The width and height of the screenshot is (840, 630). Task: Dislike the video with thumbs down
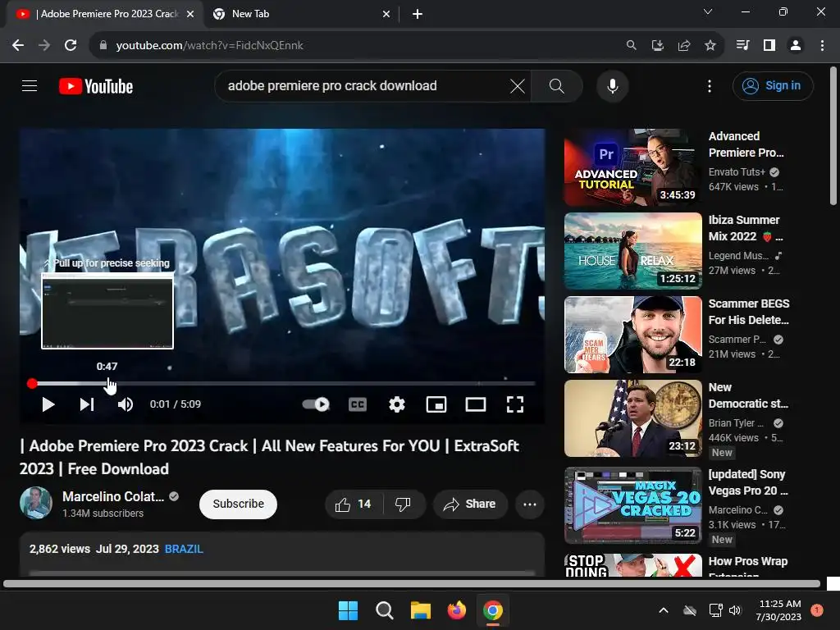click(x=403, y=504)
